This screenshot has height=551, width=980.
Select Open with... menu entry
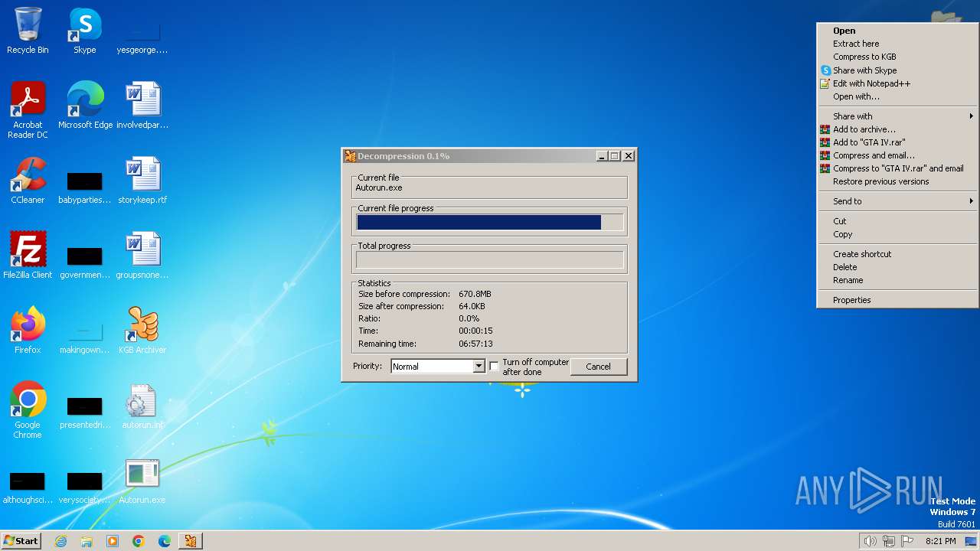point(897,96)
